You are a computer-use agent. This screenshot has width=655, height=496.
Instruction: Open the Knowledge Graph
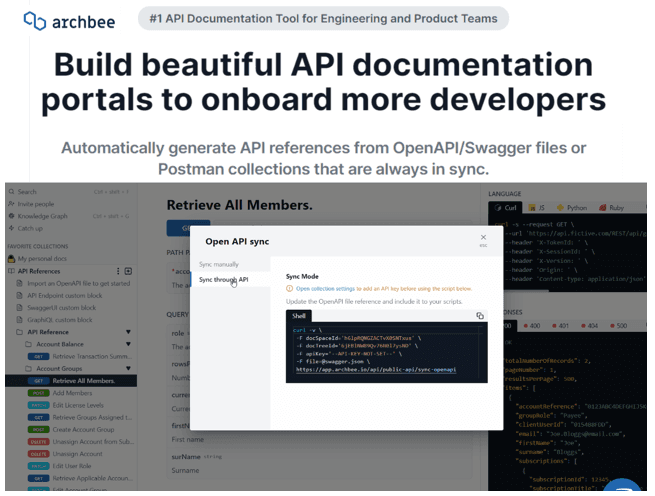(42, 216)
